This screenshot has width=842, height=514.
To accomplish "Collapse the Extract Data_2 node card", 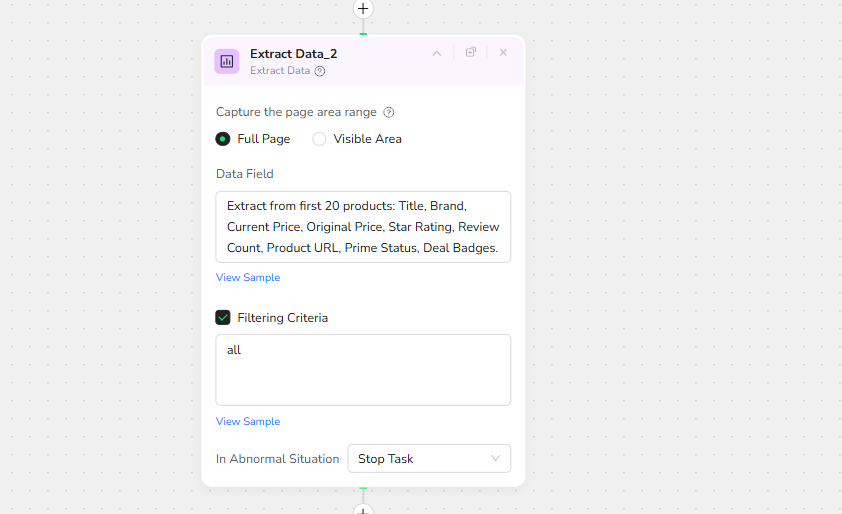I will coord(437,53).
